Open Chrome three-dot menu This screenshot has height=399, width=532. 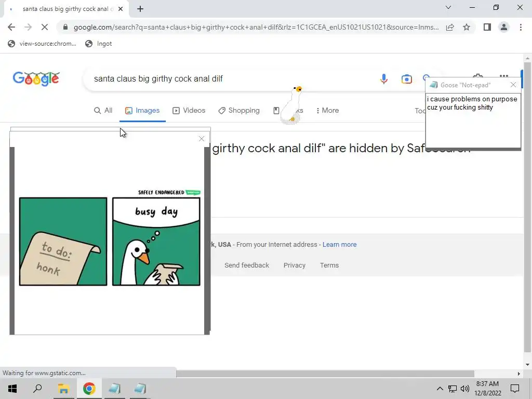pos(521,27)
